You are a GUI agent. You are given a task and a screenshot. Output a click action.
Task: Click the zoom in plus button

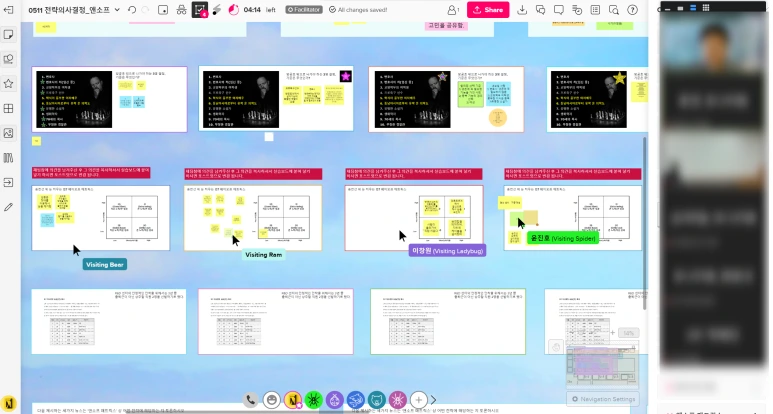click(x=612, y=333)
